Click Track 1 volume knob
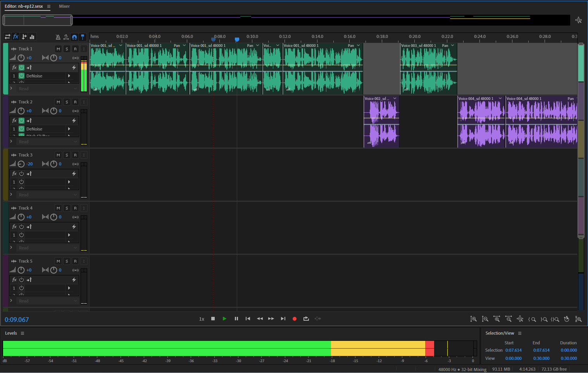588x373 pixels. [21, 58]
